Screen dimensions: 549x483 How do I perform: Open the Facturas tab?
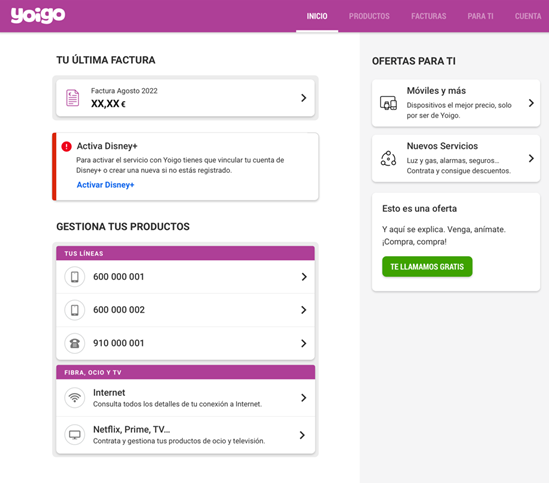429,16
